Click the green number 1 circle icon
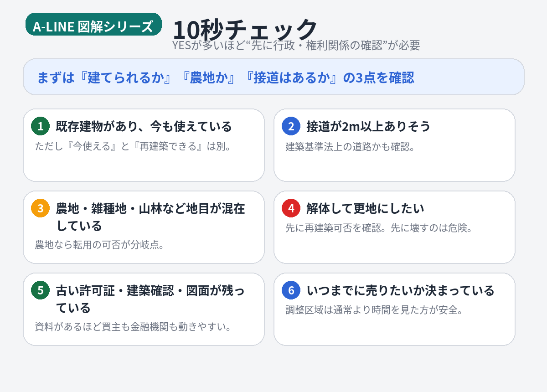 pyautogui.click(x=40, y=126)
